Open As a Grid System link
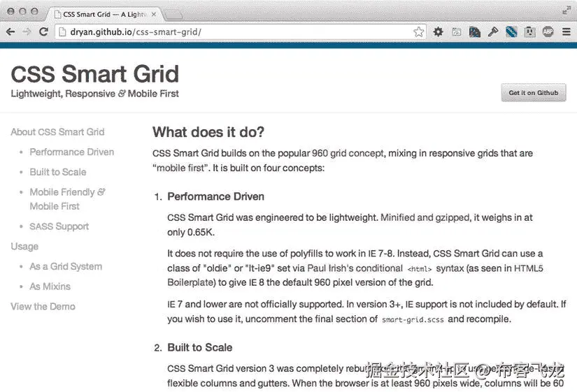Screen dimensions: 577x392 coord(66,267)
